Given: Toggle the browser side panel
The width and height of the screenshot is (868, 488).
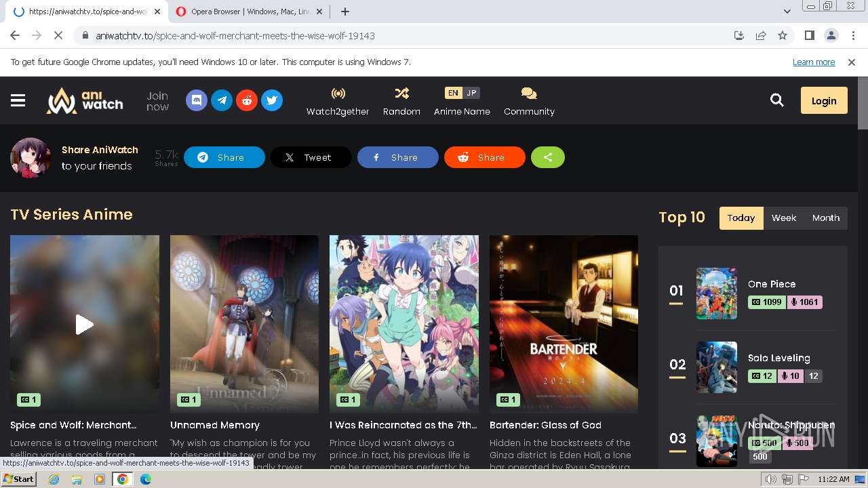Looking at the screenshot, I should tap(809, 35).
